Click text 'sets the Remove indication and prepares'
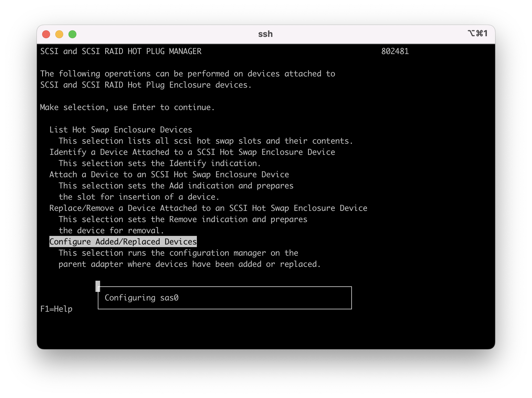This screenshot has width=532, height=398. point(218,219)
